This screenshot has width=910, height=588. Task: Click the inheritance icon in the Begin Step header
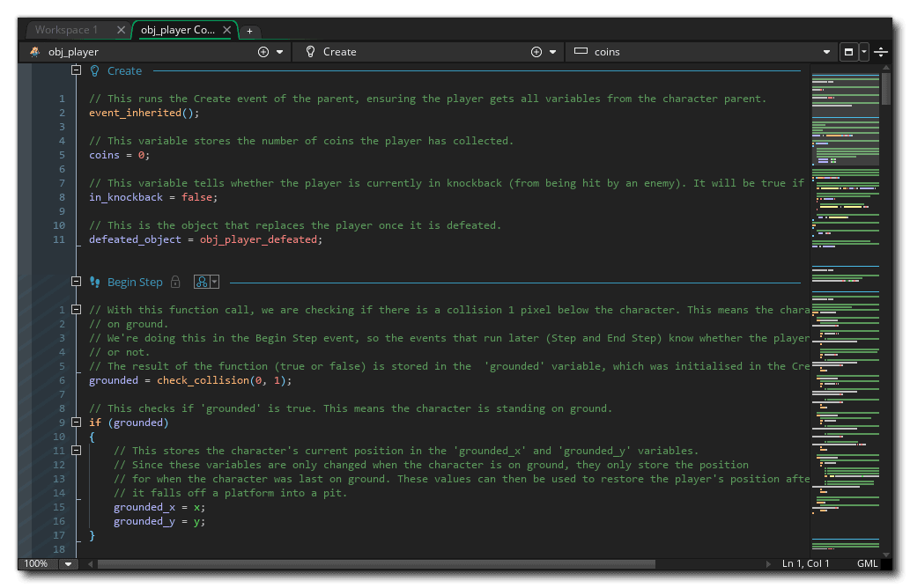point(202,282)
